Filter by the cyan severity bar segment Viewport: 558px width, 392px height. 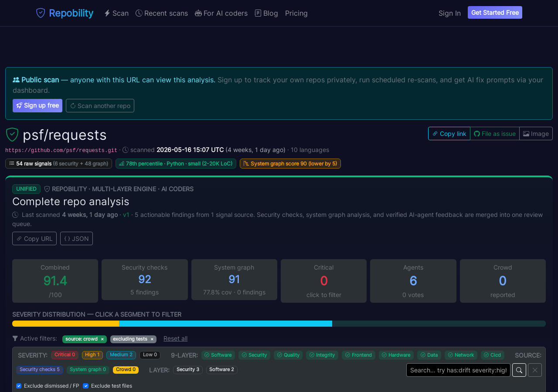pos(225,324)
